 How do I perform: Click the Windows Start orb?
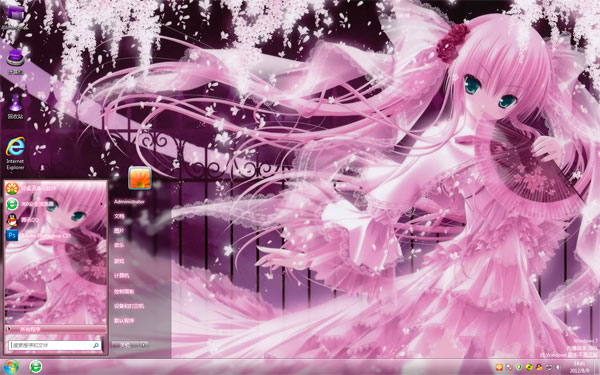(11, 367)
